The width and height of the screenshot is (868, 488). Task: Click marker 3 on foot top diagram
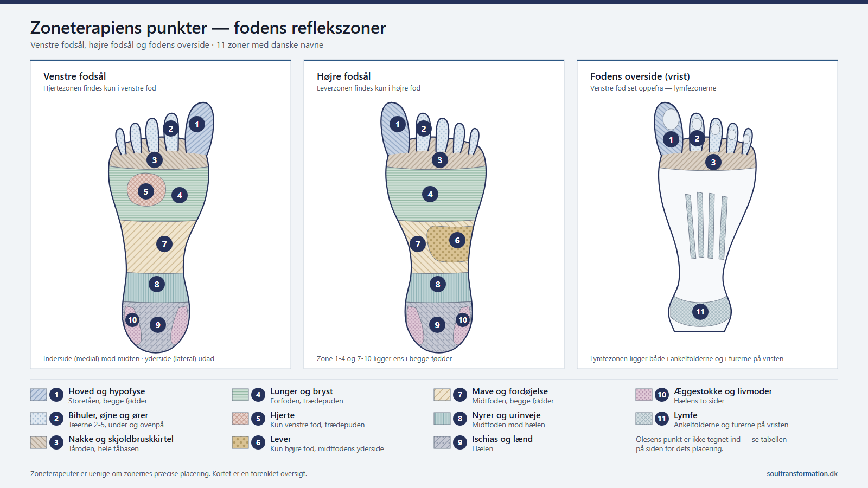(713, 162)
